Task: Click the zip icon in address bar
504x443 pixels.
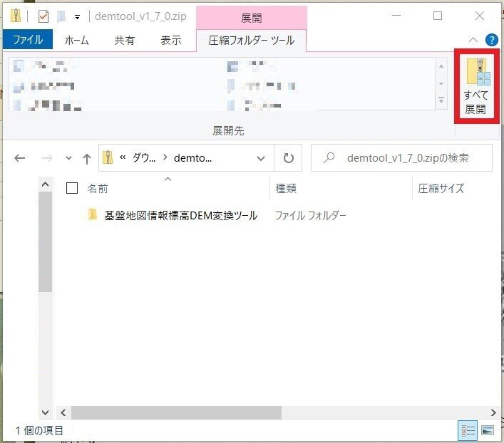Action: tap(108, 157)
